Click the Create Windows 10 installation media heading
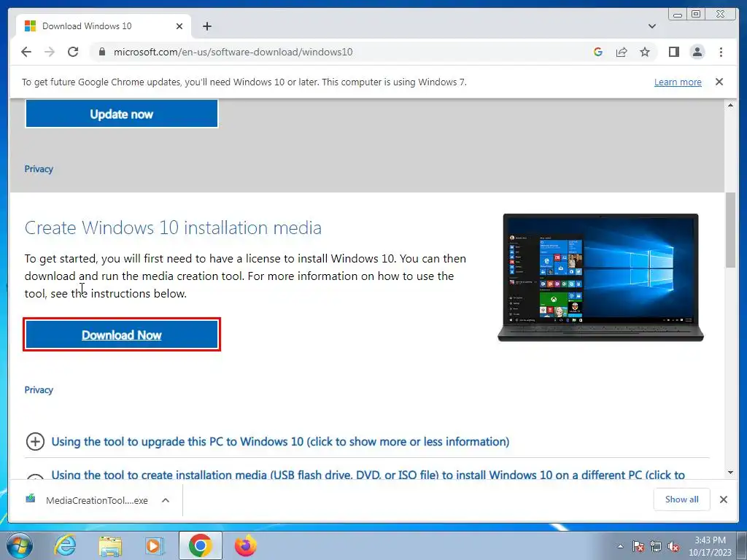Image resolution: width=747 pixels, height=560 pixels. 173,227
